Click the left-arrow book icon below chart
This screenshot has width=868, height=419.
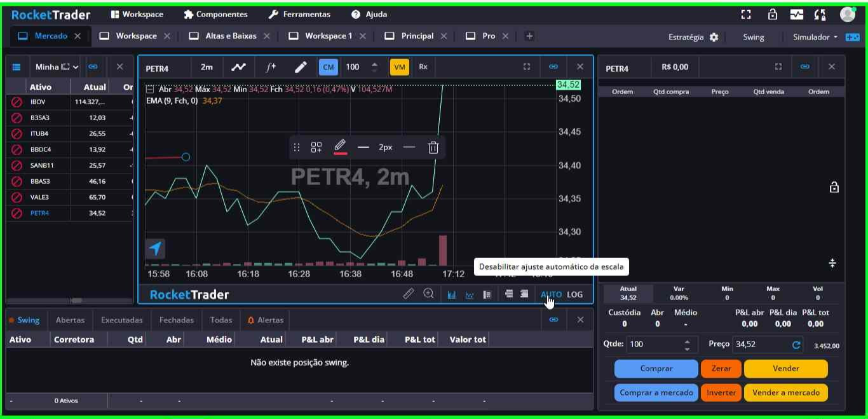(x=509, y=294)
